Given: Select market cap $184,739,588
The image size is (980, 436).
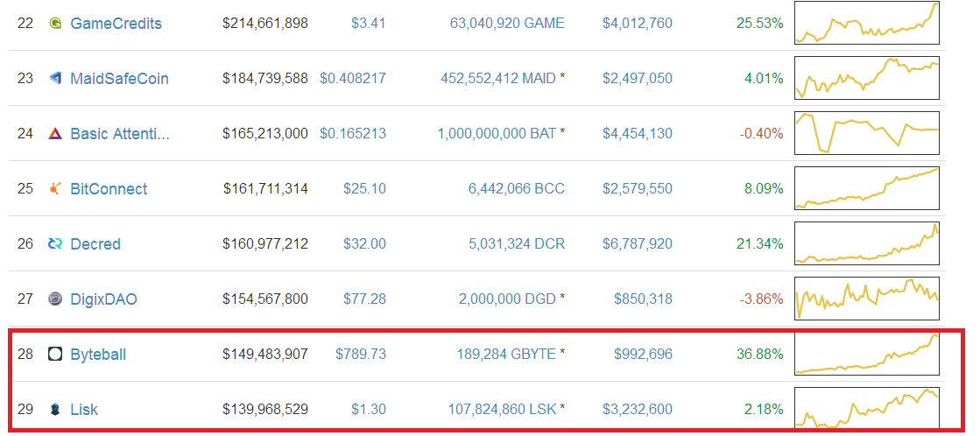Looking at the screenshot, I should coord(265,79).
